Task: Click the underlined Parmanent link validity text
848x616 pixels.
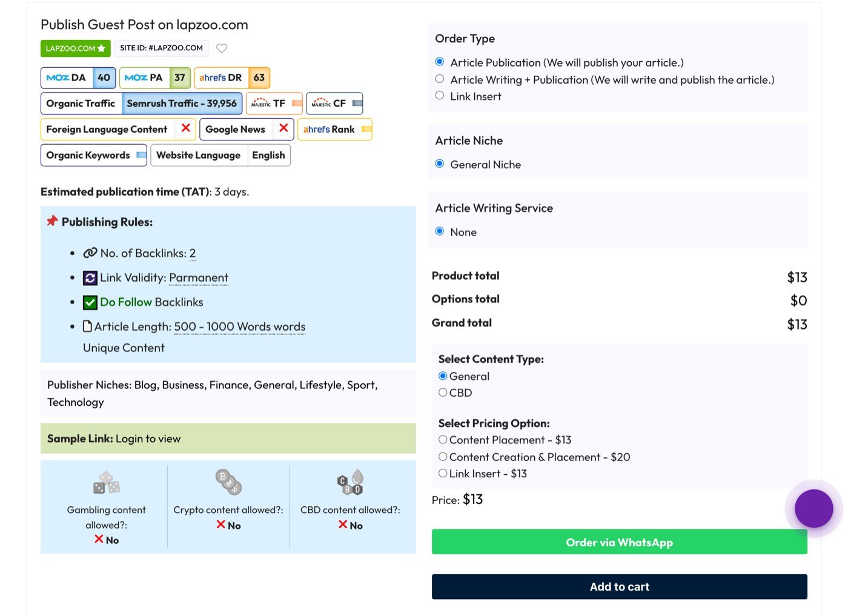Action: pos(199,278)
